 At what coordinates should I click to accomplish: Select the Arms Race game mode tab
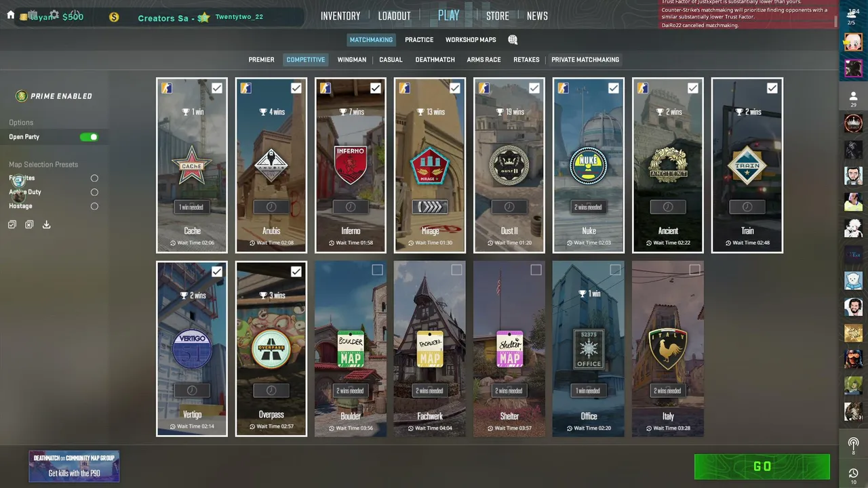(484, 60)
